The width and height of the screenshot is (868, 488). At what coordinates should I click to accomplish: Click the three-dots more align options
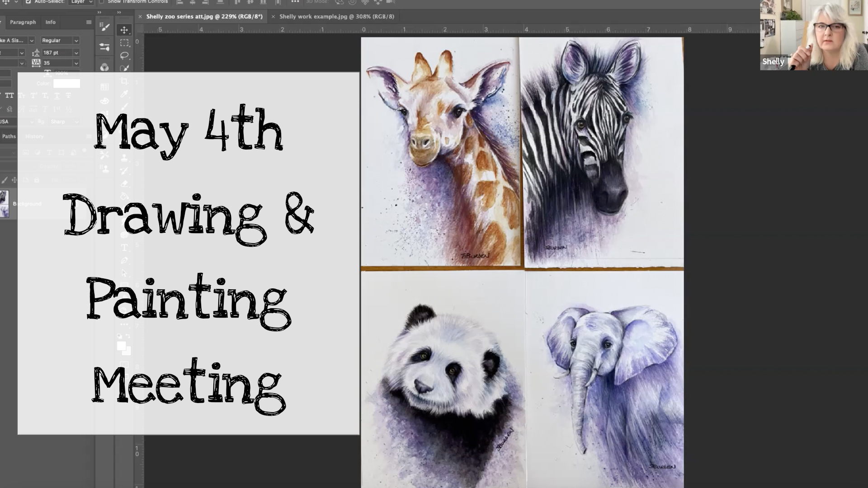point(295,2)
